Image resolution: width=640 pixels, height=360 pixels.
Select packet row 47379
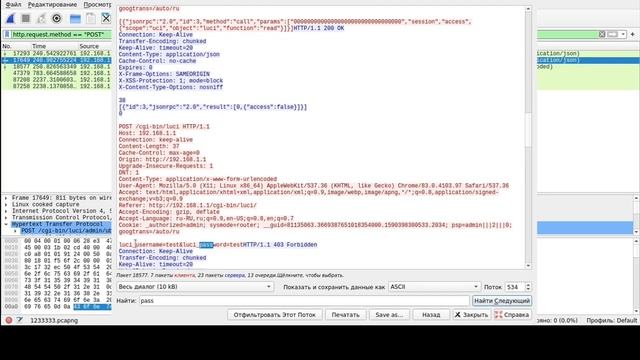pos(56,73)
